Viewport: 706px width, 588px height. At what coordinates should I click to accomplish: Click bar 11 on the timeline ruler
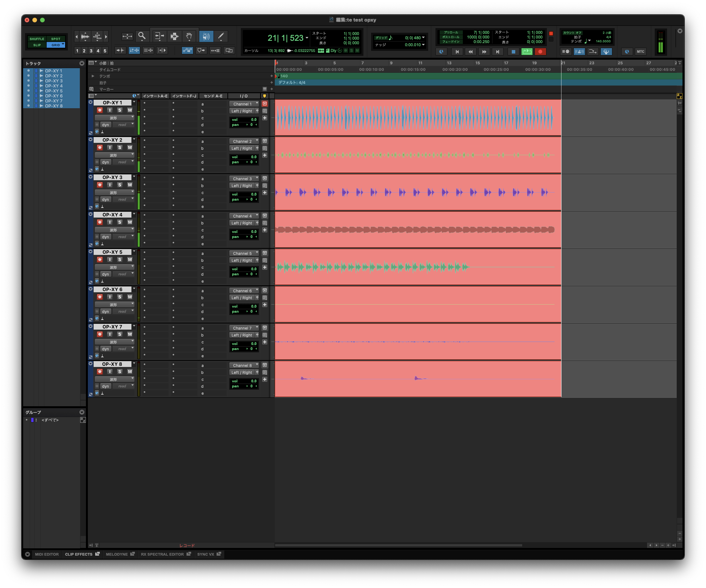420,63
